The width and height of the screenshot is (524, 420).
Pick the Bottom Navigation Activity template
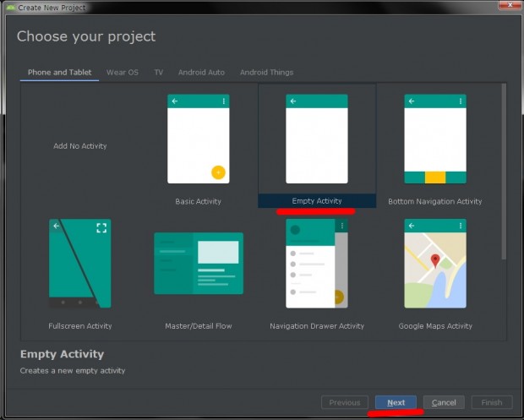click(x=434, y=139)
